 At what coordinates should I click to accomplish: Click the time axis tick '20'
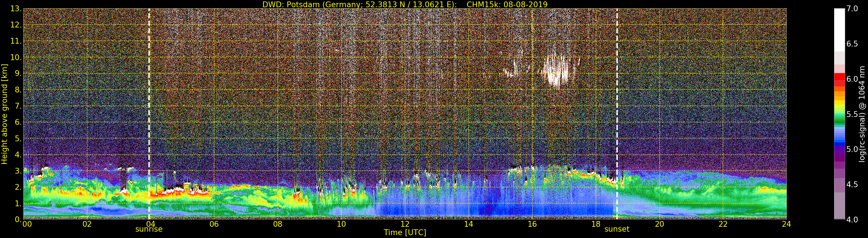(x=659, y=224)
